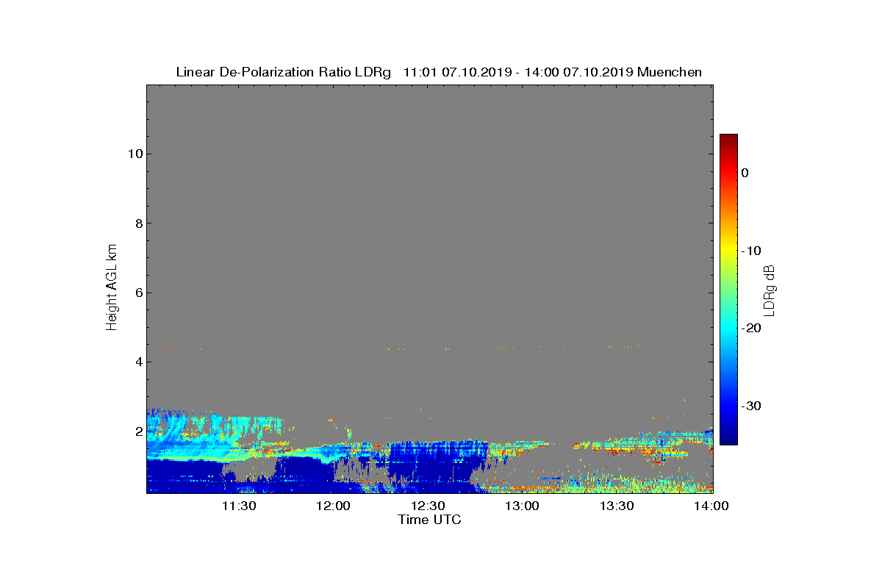Click the '14:00' time tick label
This screenshot has width=882, height=588.
click(711, 506)
